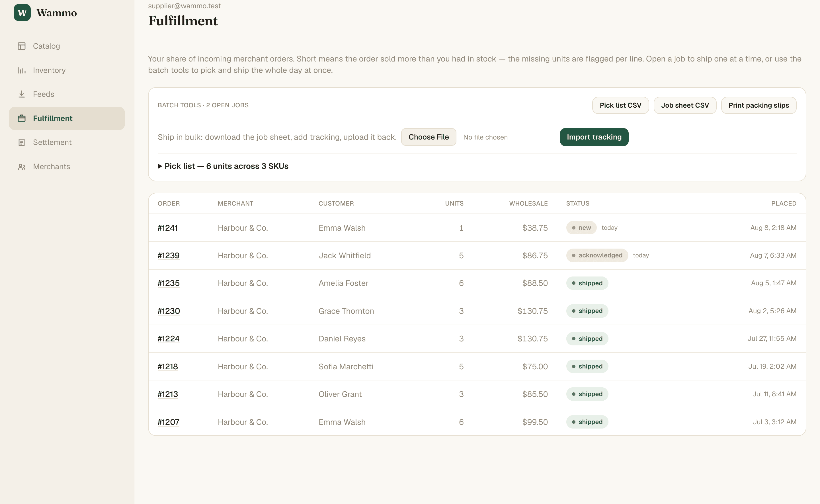Download the Job sheet CSV
The width and height of the screenshot is (820, 504).
pyautogui.click(x=685, y=105)
